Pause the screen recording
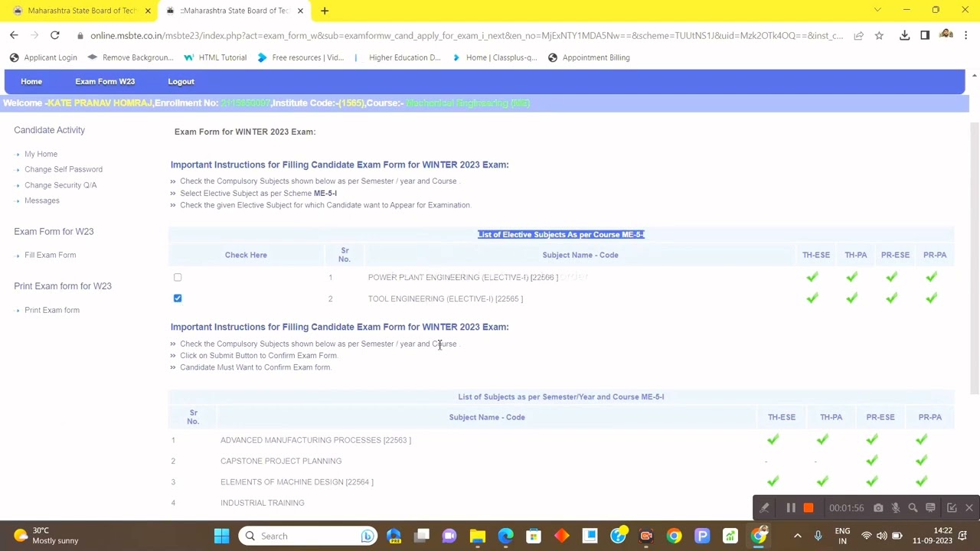 (x=791, y=508)
